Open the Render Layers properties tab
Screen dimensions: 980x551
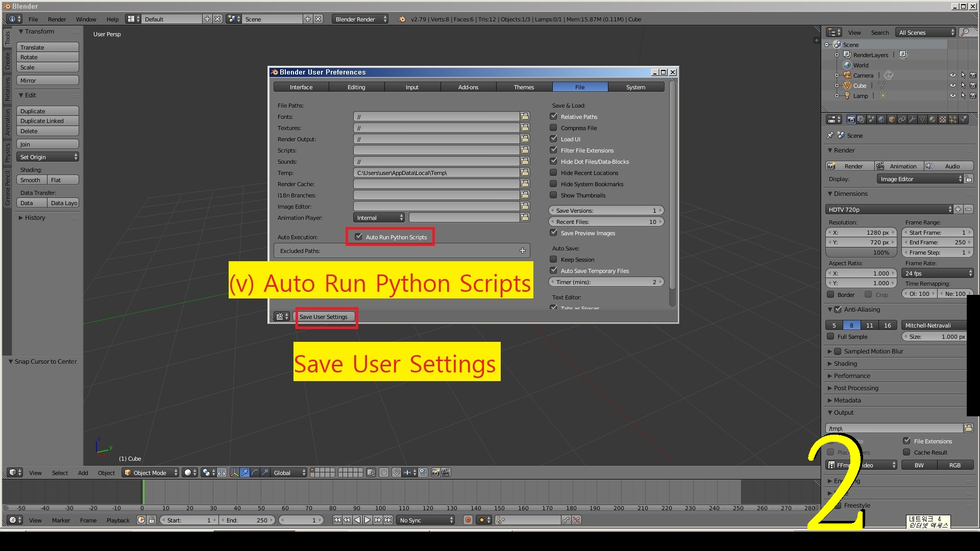tap(861, 119)
